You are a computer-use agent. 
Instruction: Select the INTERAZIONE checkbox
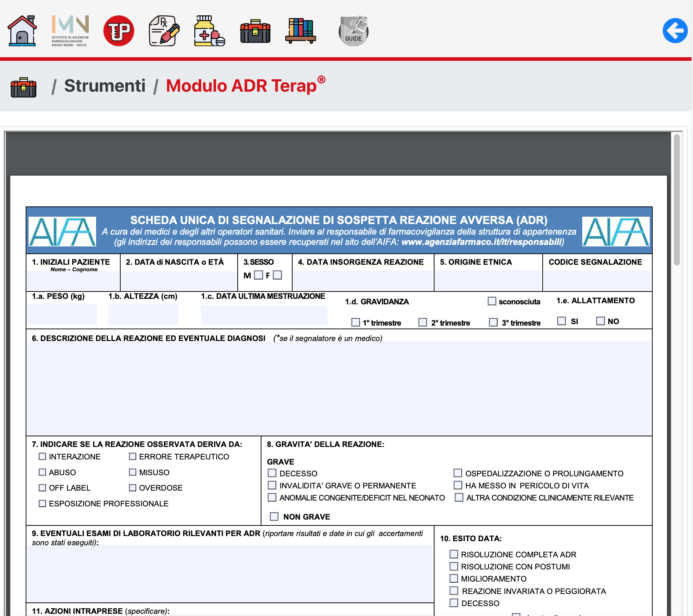(x=43, y=456)
